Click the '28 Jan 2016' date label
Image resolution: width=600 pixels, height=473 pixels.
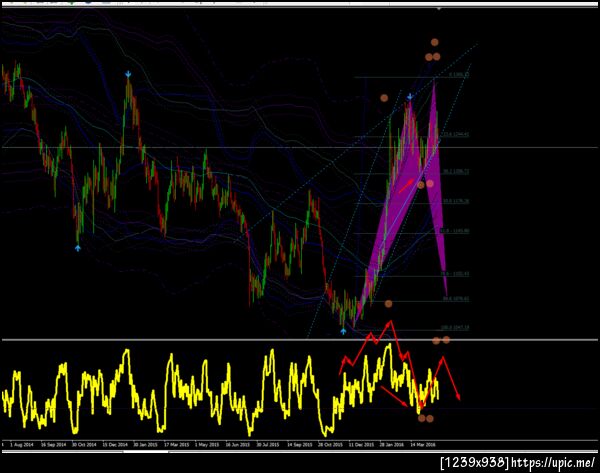click(x=392, y=445)
